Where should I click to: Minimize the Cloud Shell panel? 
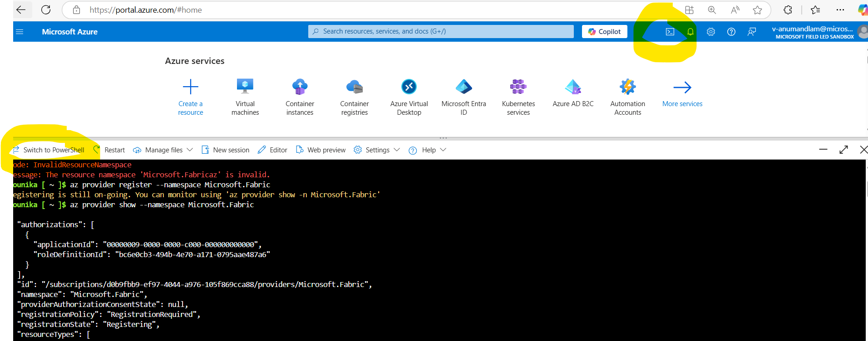(x=823, y=149)
